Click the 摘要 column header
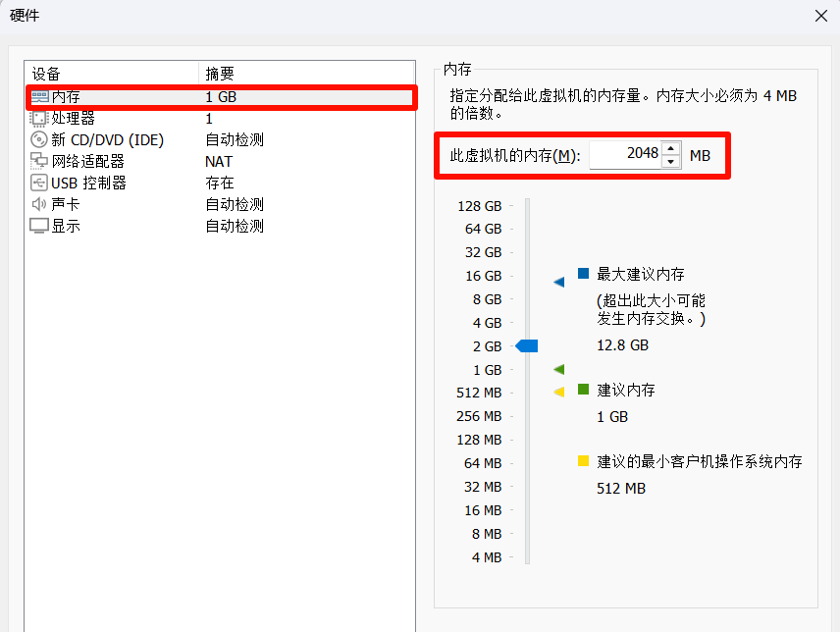 (307, 74)
